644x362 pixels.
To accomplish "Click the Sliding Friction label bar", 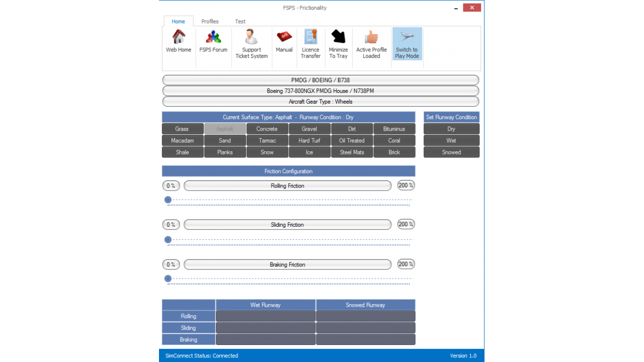I will [287, 225].
